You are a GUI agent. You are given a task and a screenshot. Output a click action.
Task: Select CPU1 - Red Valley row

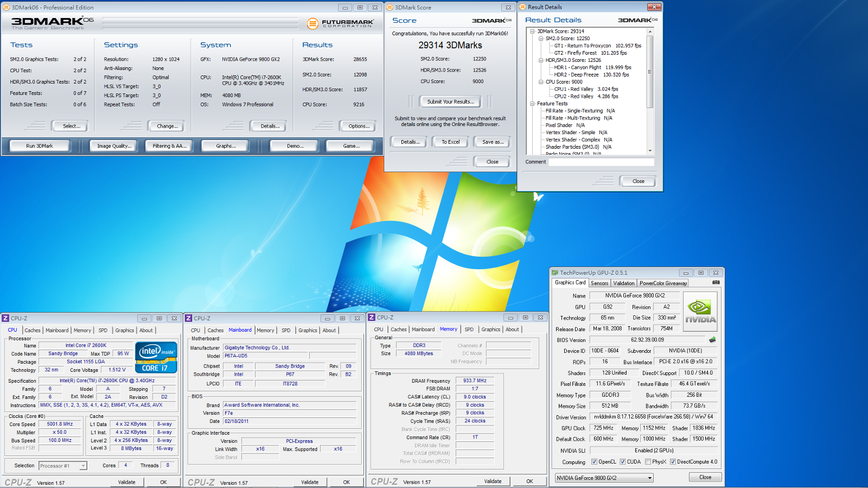coord(586,89)
